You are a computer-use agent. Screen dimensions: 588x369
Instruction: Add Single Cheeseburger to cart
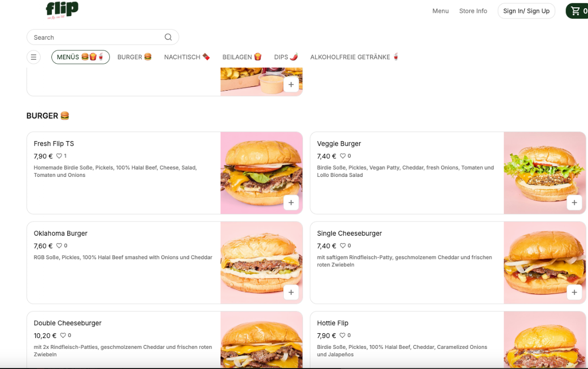tap(574, 292)
